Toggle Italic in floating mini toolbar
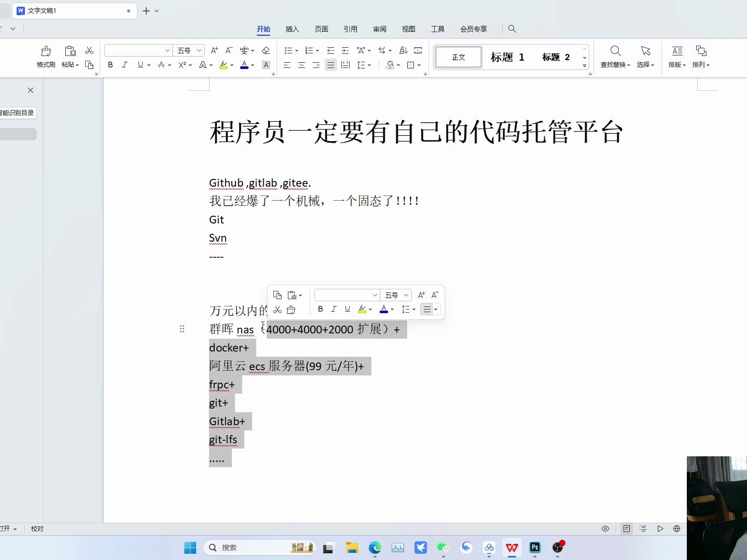 (x=334, y=309)
